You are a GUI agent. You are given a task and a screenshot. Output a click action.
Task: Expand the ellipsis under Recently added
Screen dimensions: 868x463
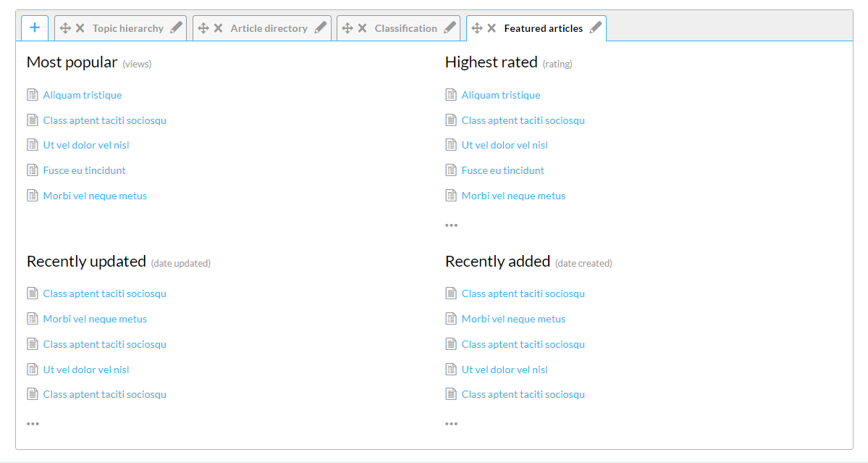(x=452, y=424)
